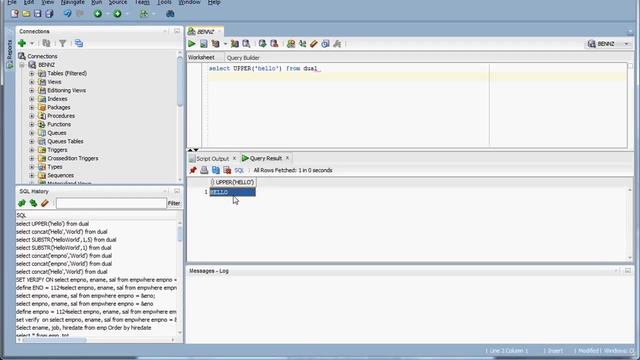Click the schema browser icon in Connections toolbar
This screenshot has height=360, width=640.
(79, 43)
